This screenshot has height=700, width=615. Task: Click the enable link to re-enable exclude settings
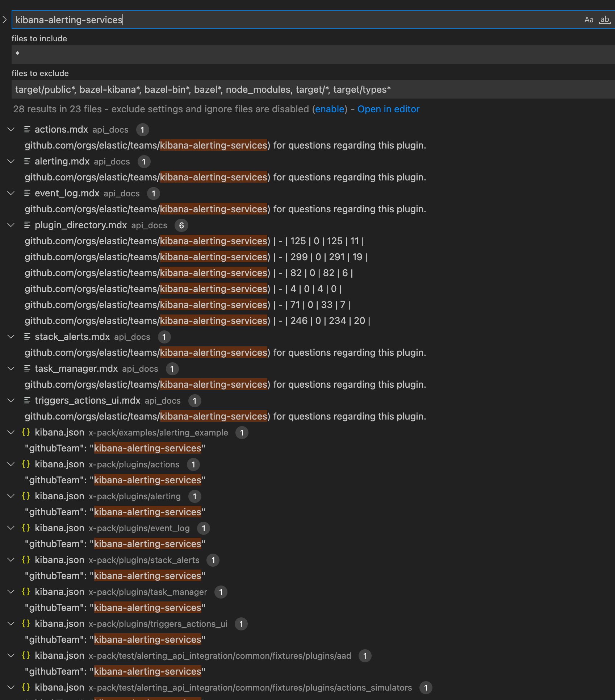330,109
